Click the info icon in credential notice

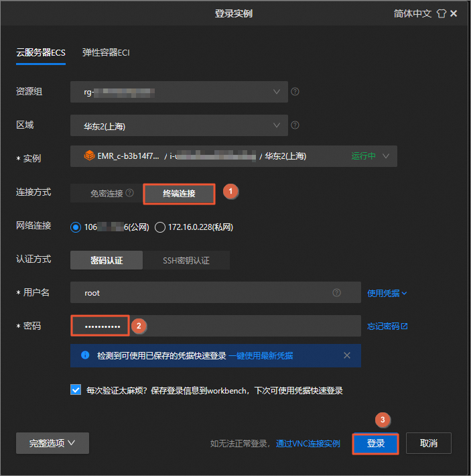tap(85, 355)
